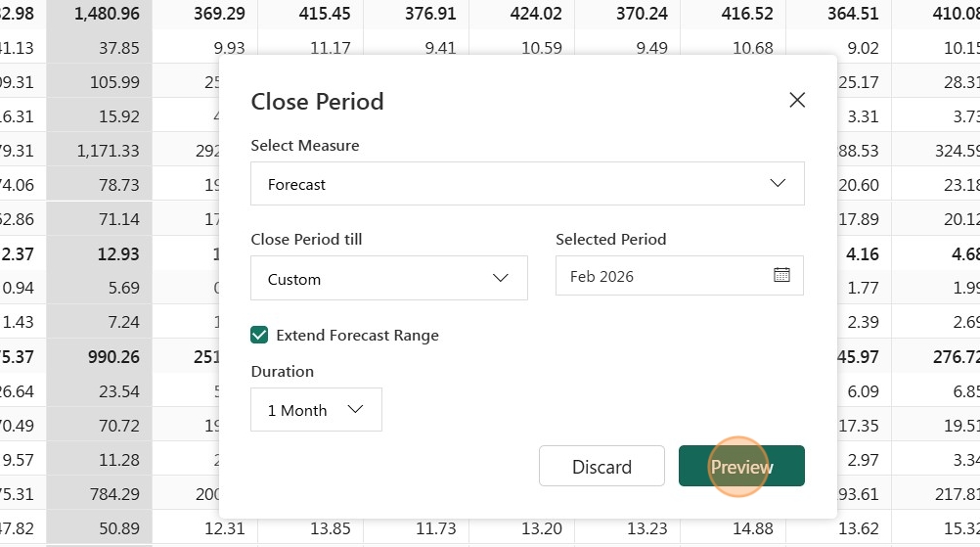The image size is (980, 547).
Task: Open the calendar picker icon
Action: [x=781, y=275]
